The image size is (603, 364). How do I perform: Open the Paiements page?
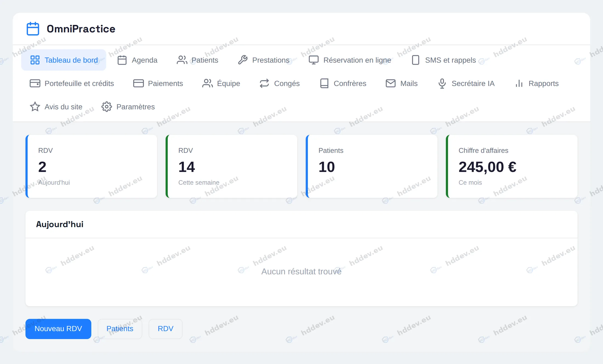tap(158, 83)
